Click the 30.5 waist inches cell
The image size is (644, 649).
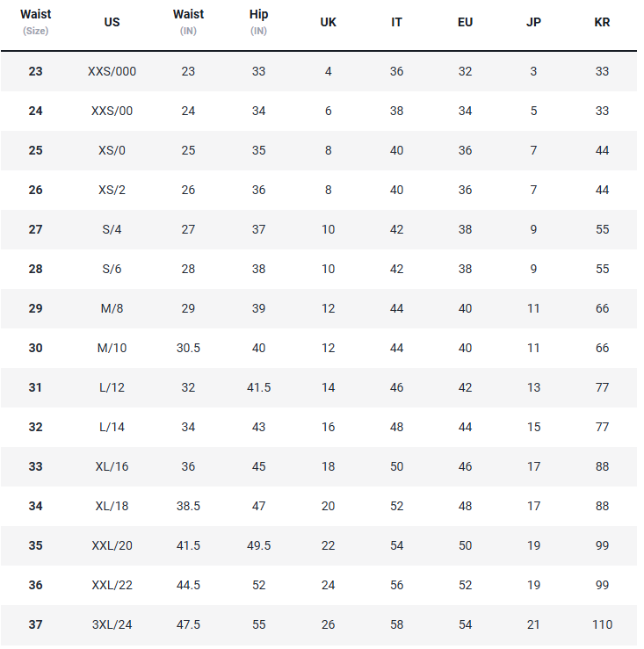point(188,348)
